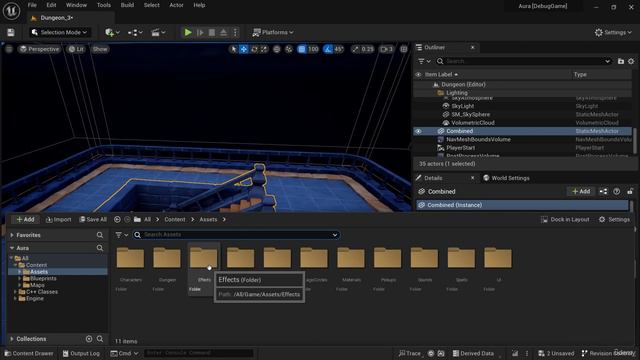Click the Eject button in toolbar
The width and height of the screenshot is (640, 360).
[x=224, y=32]
